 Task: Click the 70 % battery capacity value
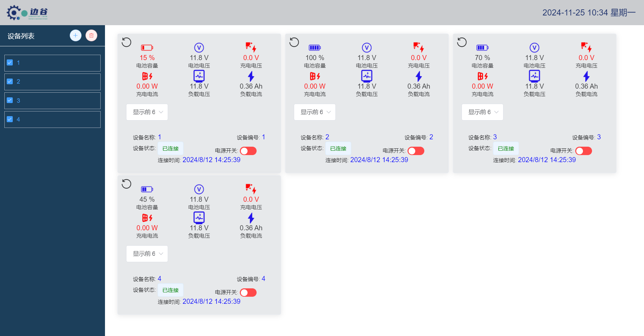click(482, 58)
